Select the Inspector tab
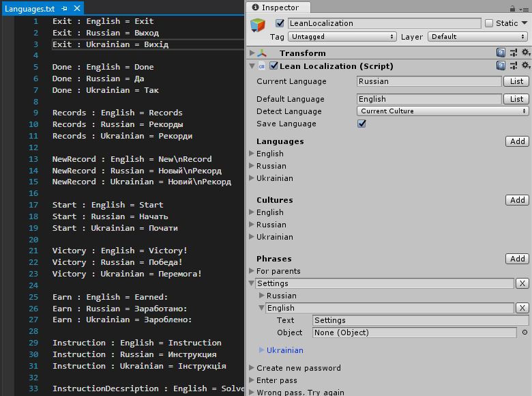The image size is (532, 396). (x=278, y=8)
